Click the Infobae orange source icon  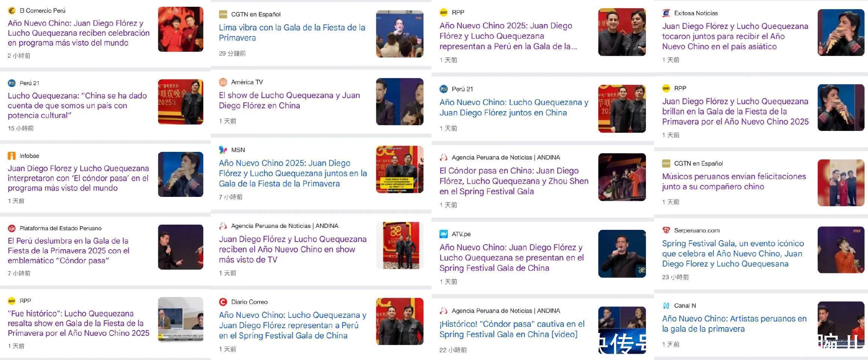(x=12, y=156)
